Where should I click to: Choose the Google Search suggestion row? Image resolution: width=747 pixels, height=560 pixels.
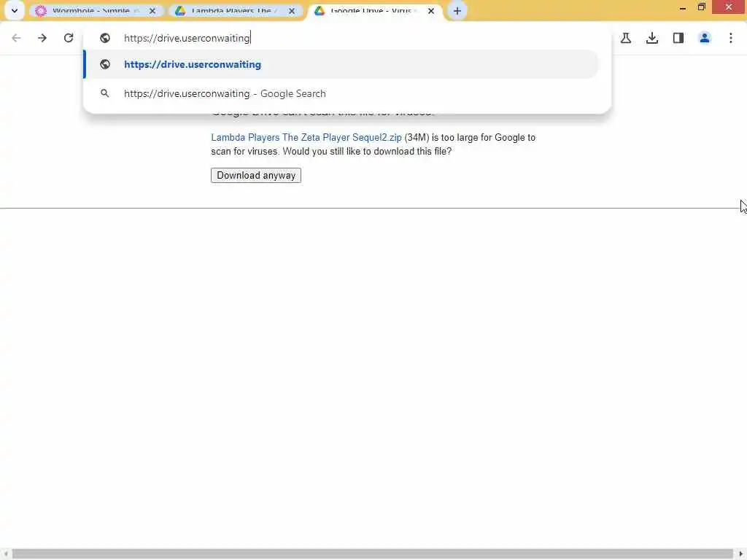[x=341, y=93]
